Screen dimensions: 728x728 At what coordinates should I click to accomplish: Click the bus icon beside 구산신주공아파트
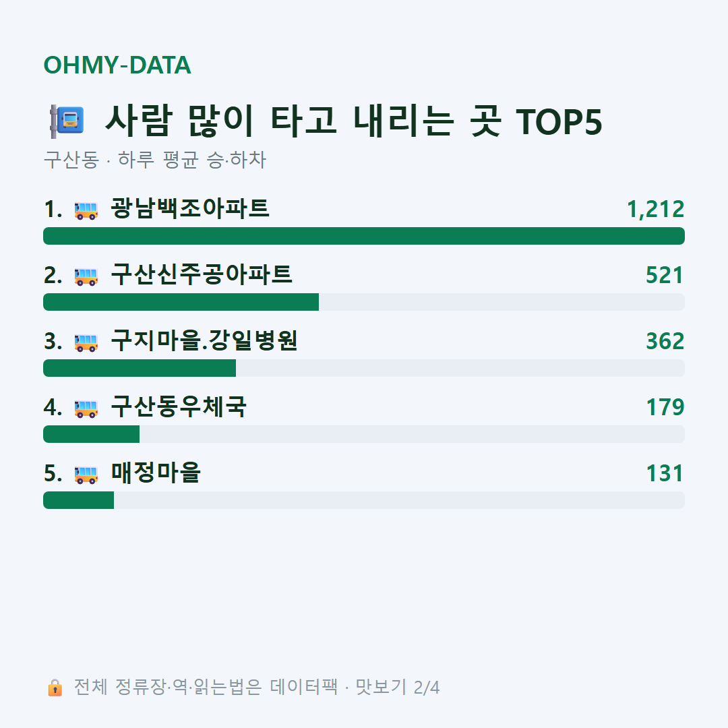(86, 276)
